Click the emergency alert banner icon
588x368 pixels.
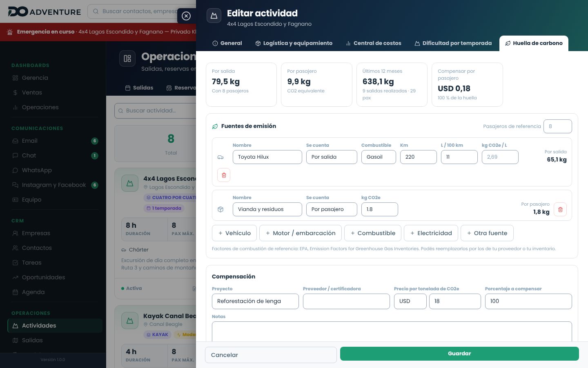(10, 32)
